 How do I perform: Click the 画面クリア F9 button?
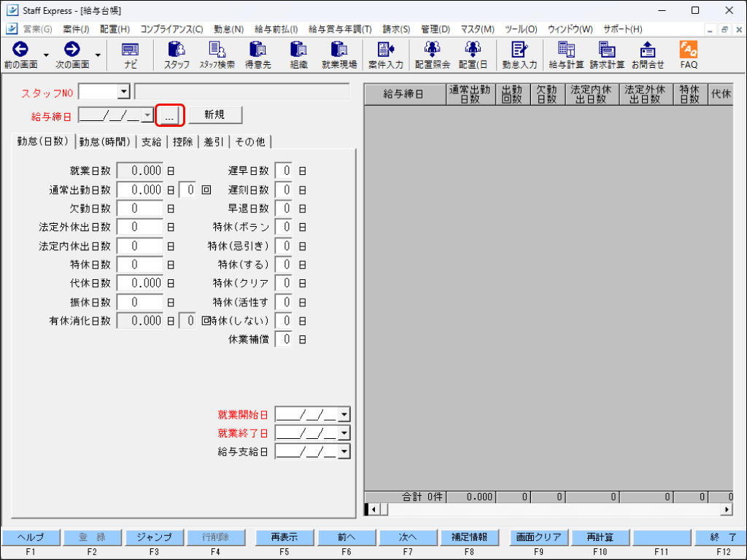(539, 537)
